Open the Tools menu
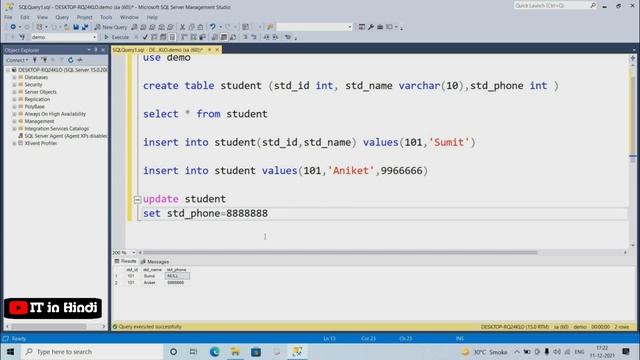The width and height of the screenshot is (640, 360). click(106, 17)
